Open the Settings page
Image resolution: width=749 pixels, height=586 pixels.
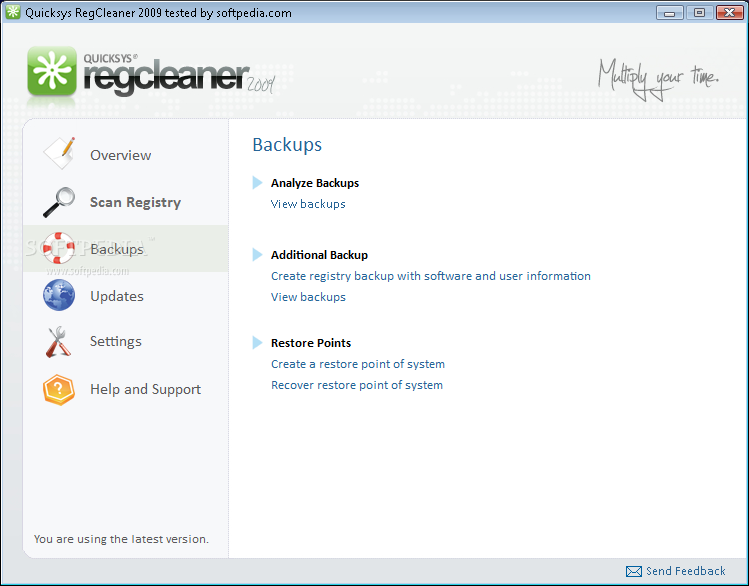(116, 341)
